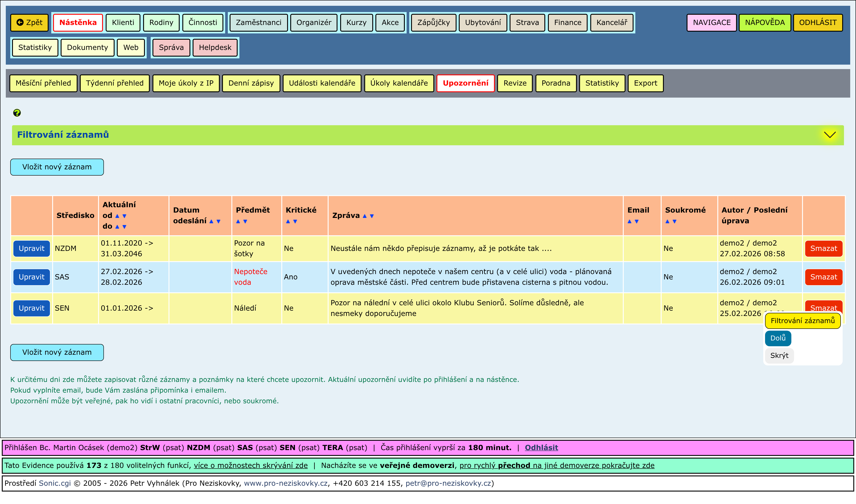The height and width of the screenshot is (504, 856).
Task: Sort Předmět column descending arrow
Action: pos(245,221)
